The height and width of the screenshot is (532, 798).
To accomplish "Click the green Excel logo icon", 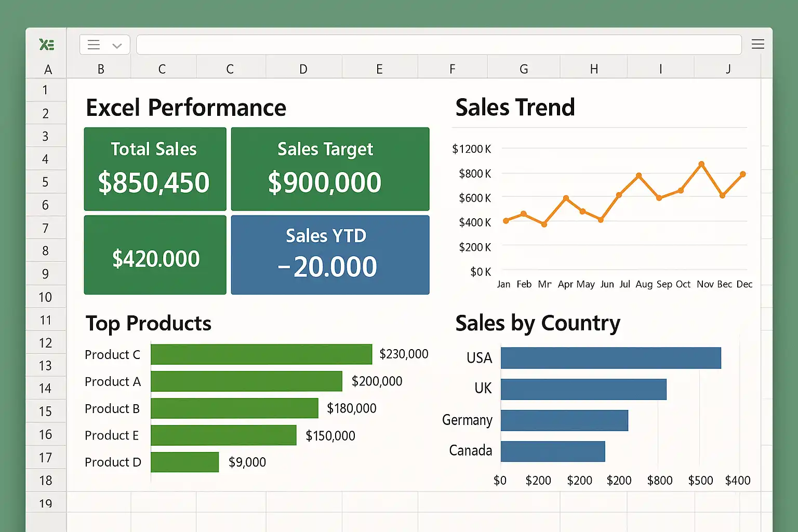I will [46, 45].
